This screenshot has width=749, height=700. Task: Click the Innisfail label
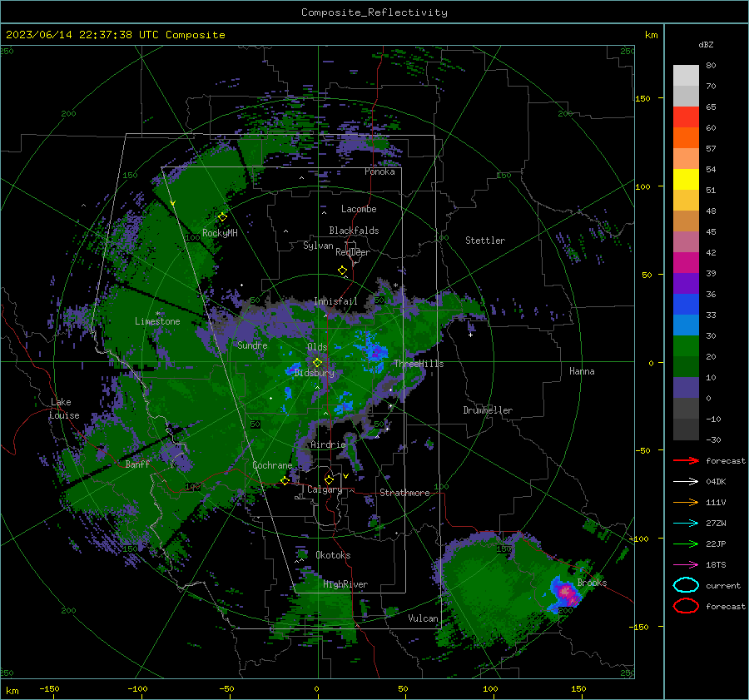click(x=335, y=301)
